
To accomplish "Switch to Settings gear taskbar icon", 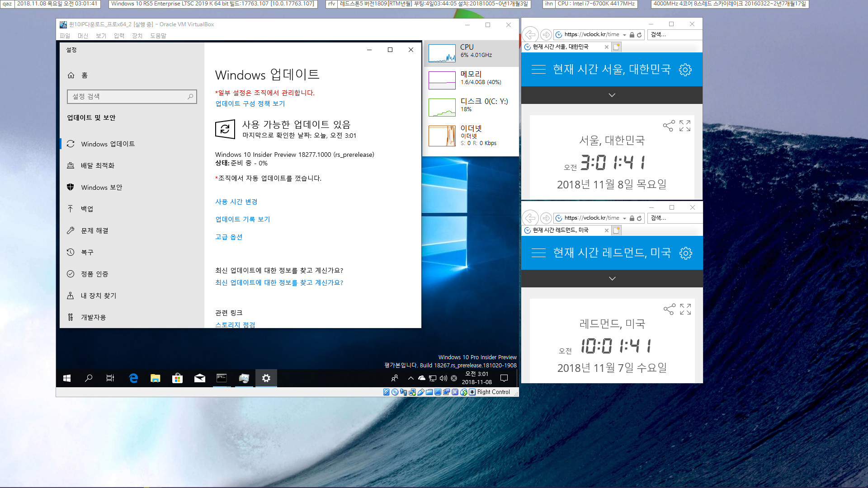I will (266, 378).
